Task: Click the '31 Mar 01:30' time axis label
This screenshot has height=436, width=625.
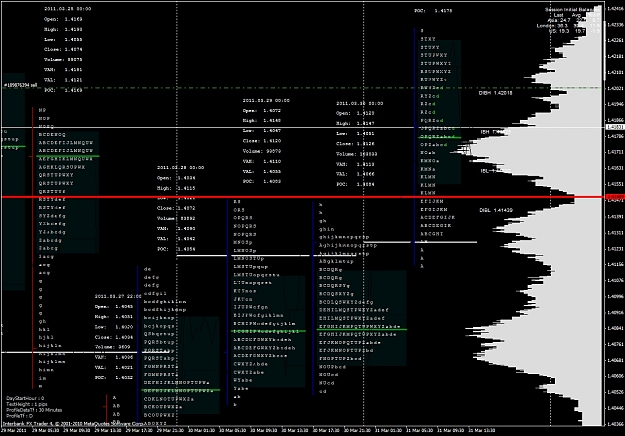Action: pyautogui.click(x=389, y=430)
